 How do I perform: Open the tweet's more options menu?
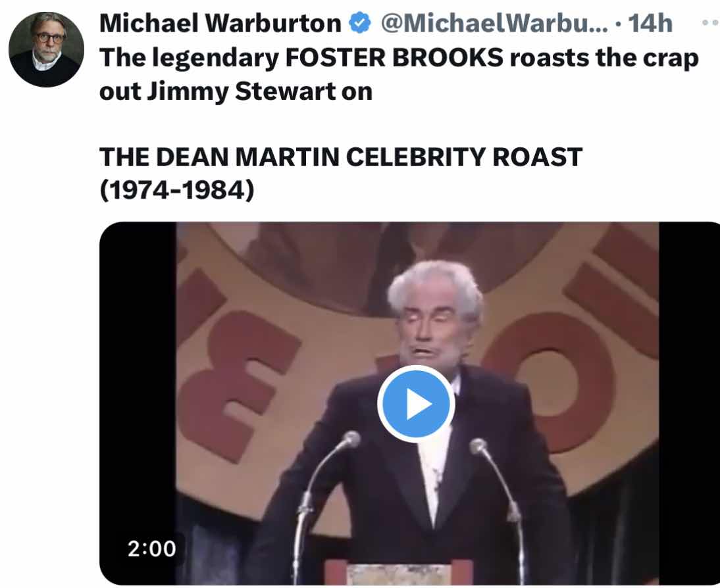click(x=711, y=22)
